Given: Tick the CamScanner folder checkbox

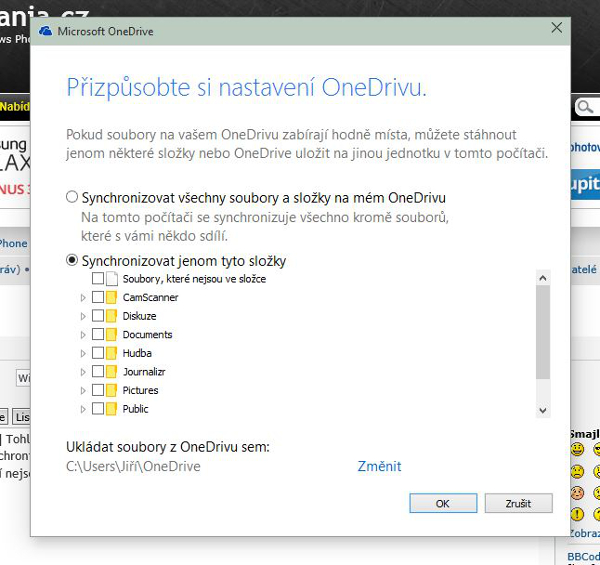Looking at the screenshot, I should pos(98,297).
